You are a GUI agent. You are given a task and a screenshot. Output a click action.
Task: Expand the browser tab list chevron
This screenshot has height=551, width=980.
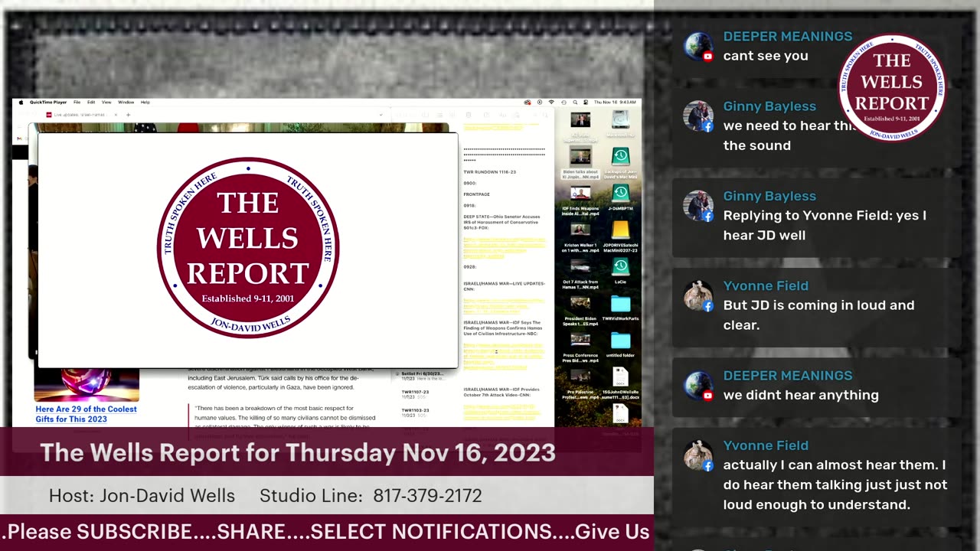pyautogui.click(x=381, y=115)
